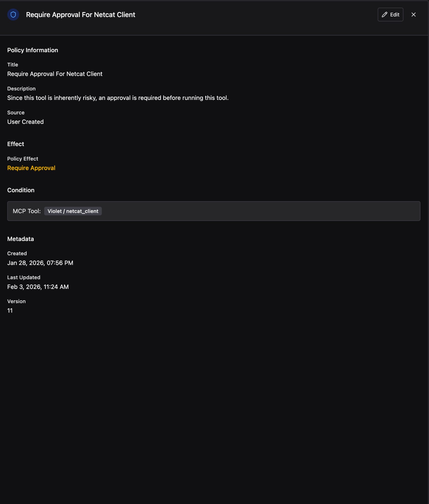Click the Description field label

point(21,89)
